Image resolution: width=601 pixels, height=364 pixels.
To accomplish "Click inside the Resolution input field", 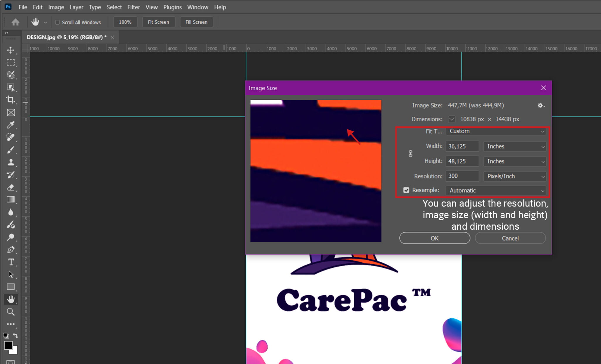I will pos(462,176).
